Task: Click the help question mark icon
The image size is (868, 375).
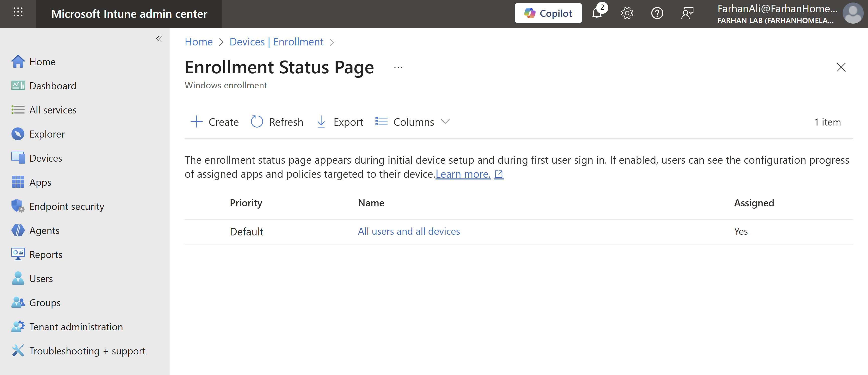Action: (657, 14)
